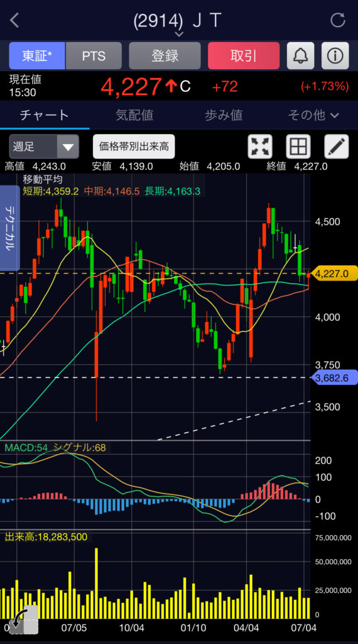
Task: Switch to the 歩み値 tab
Action: coord(224,116)
